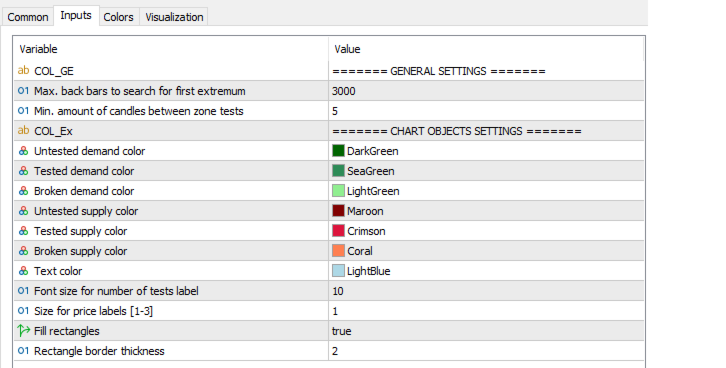This screenshot has height=368, width=726.
Task: Select the Variable column header
Action: 171,49
